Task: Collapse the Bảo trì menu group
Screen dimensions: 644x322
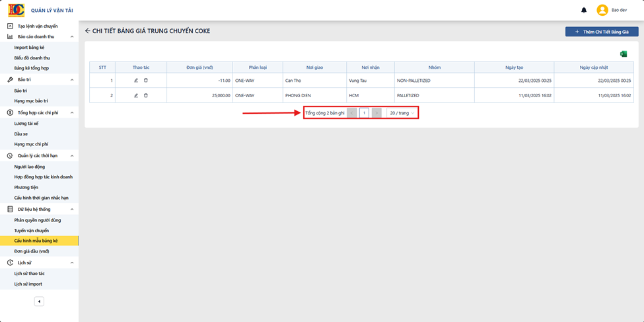Action: (x=72, y=79)
